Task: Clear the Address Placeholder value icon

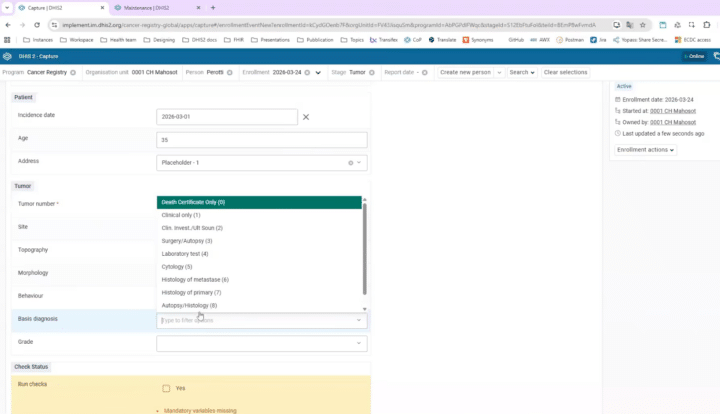Action: click(351, 163)
